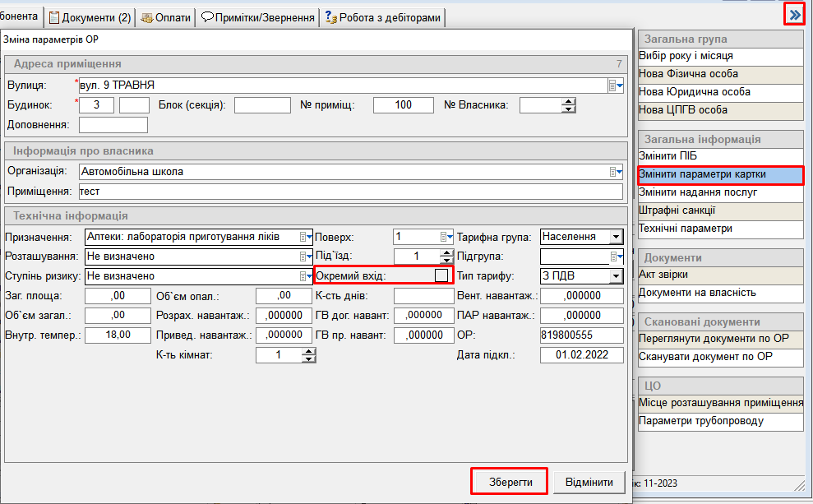Open the Поверх lookup list icon
This screenshot has height=504, width=813.
[446, 237]
